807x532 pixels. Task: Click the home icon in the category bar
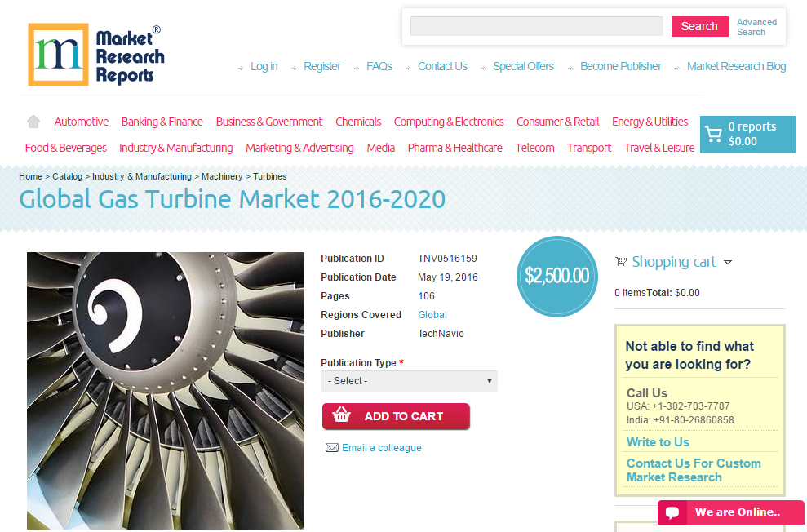pyautogui.click(x=33, y=122)
